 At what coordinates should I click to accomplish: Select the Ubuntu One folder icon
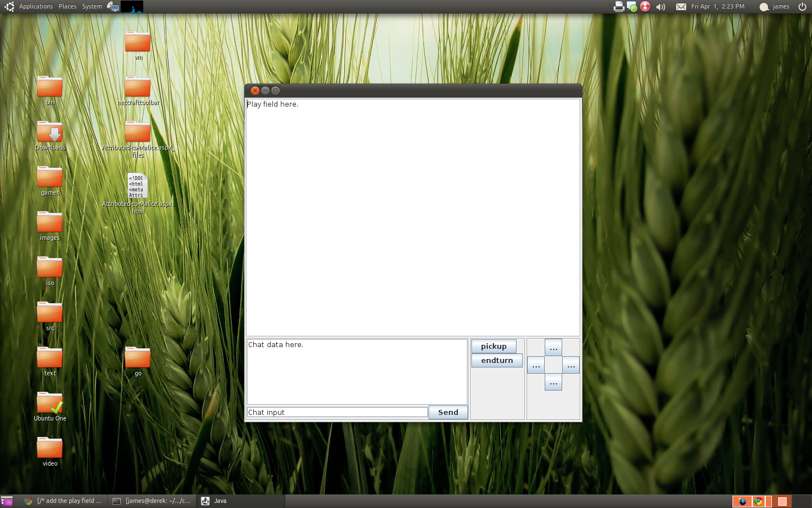pyautogui.click(x=50, y=404)
